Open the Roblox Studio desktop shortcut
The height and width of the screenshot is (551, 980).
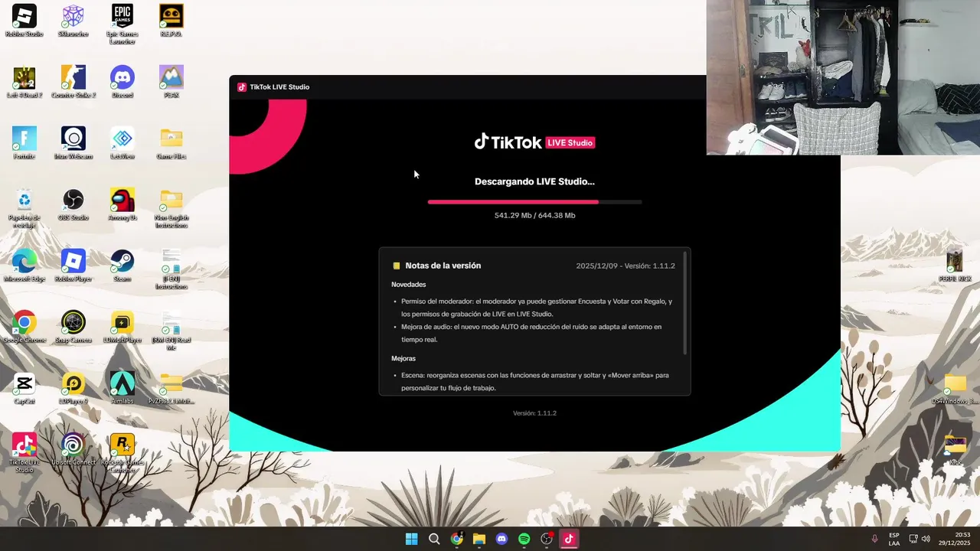pos(24,21)
